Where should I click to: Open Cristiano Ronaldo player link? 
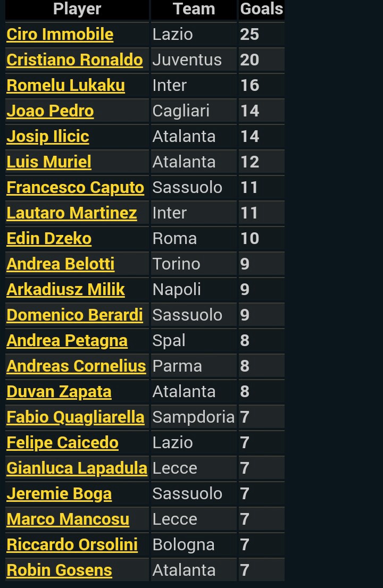pyautogui.click(x=74, y=60)
